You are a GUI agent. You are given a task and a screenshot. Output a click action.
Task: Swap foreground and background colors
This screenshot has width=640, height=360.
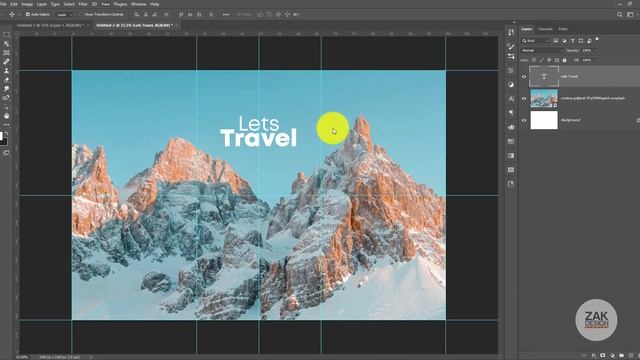(6, 133)
